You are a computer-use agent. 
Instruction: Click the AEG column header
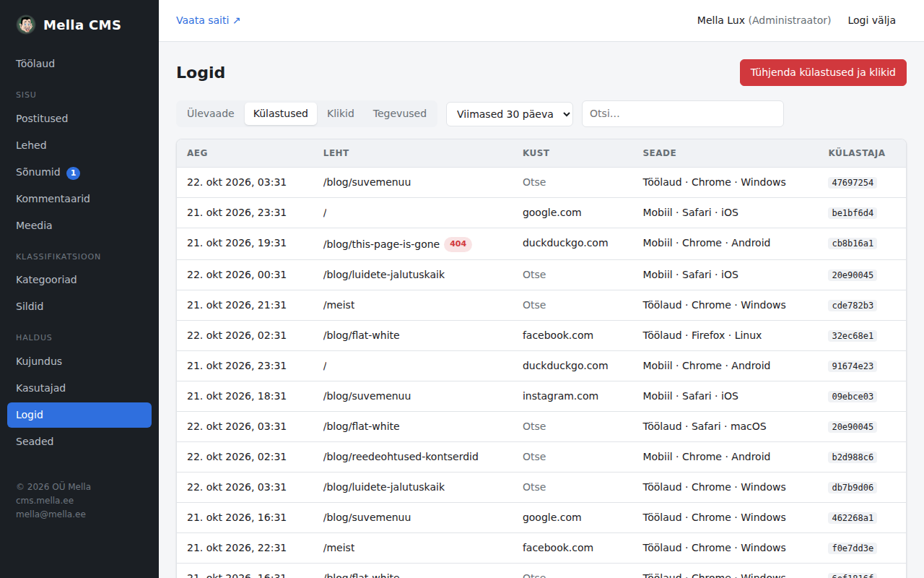(x=197, y=153)
